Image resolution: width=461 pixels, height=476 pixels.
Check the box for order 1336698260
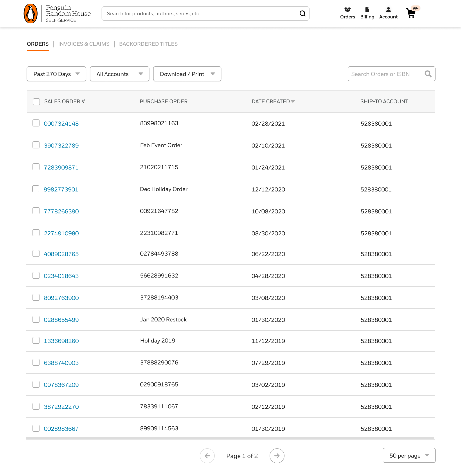tap(36, 341)
